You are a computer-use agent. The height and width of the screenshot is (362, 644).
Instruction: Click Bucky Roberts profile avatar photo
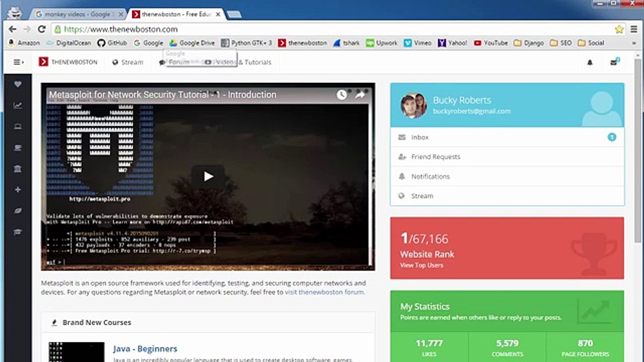[x=414, y=105]
